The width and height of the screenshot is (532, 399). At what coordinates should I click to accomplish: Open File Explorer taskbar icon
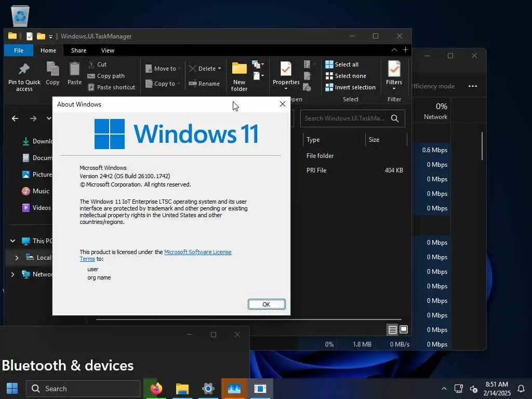tap(182, 389)
